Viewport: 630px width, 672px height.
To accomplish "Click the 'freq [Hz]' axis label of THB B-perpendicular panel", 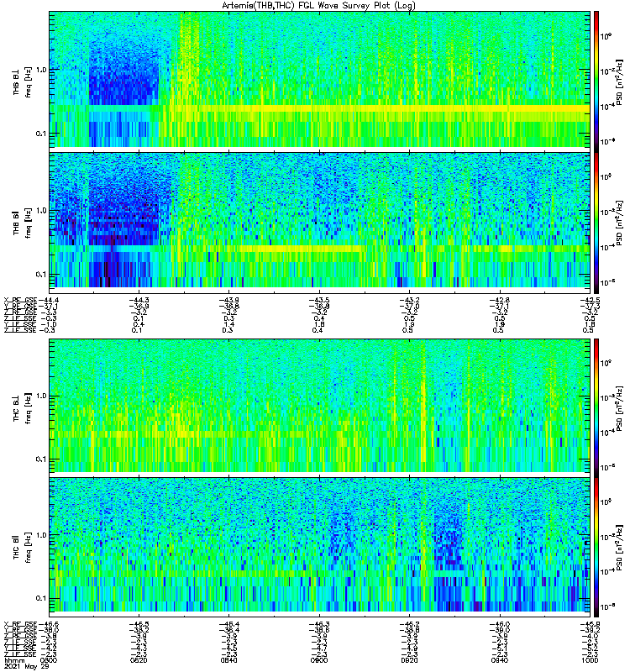I will tap(29, 82).
